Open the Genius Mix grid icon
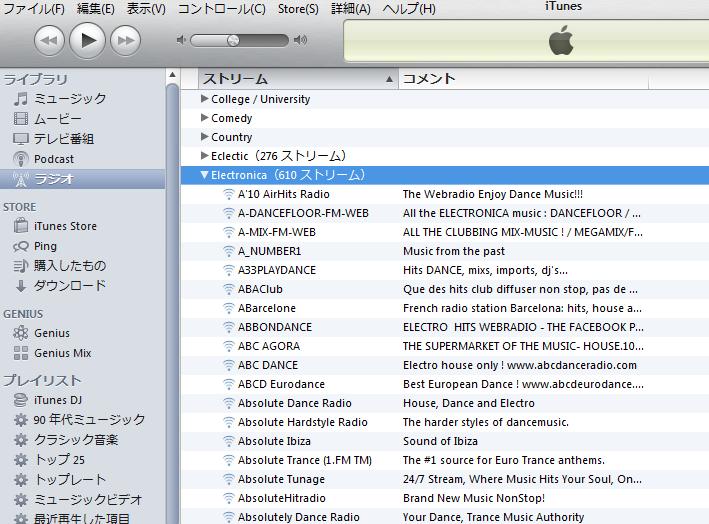The height and width of the screenshot is (524, 709). [21, 353]
